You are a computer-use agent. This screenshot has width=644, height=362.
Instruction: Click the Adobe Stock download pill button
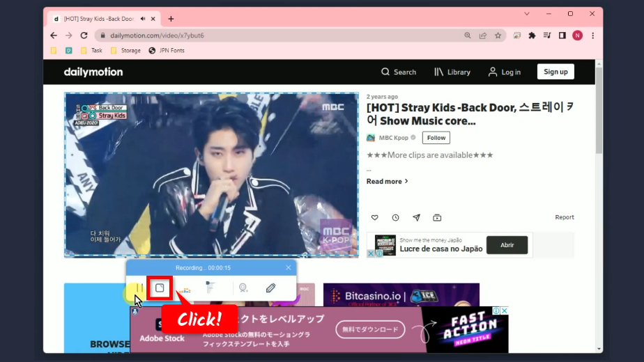tap(370, 329)
